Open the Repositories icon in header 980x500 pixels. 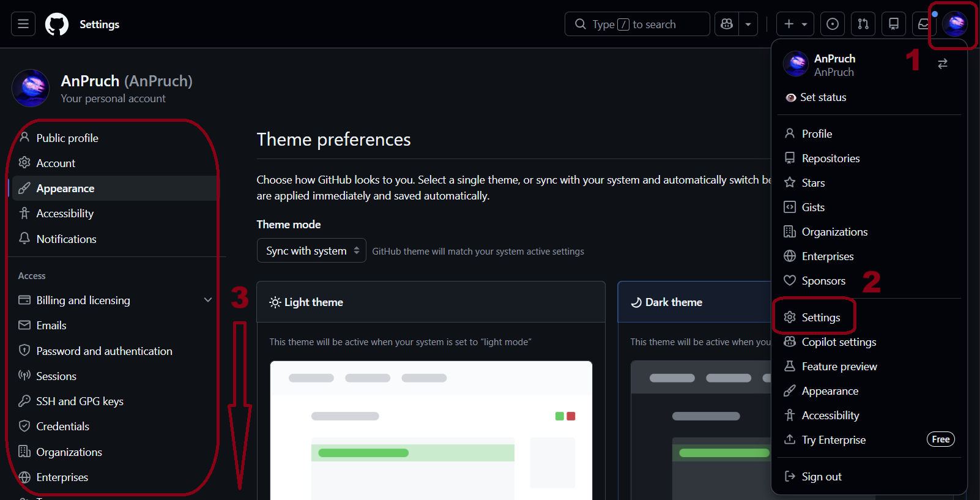pos(894,24)
